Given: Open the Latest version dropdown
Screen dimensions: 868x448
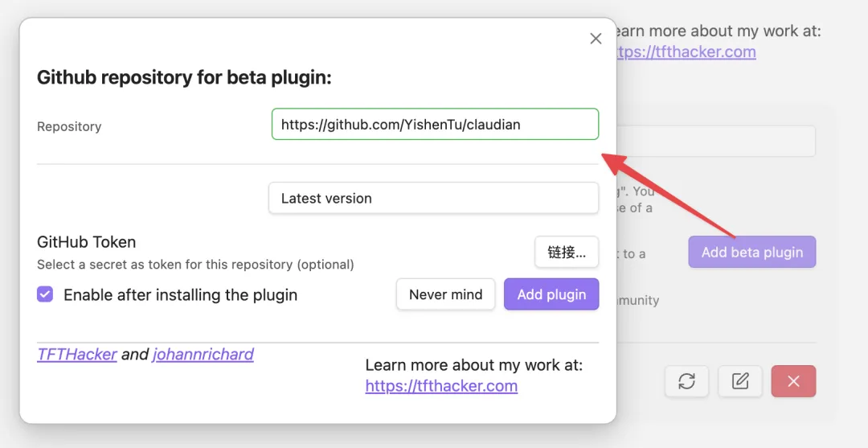Looking at the screenshot, I should [433, 198].
